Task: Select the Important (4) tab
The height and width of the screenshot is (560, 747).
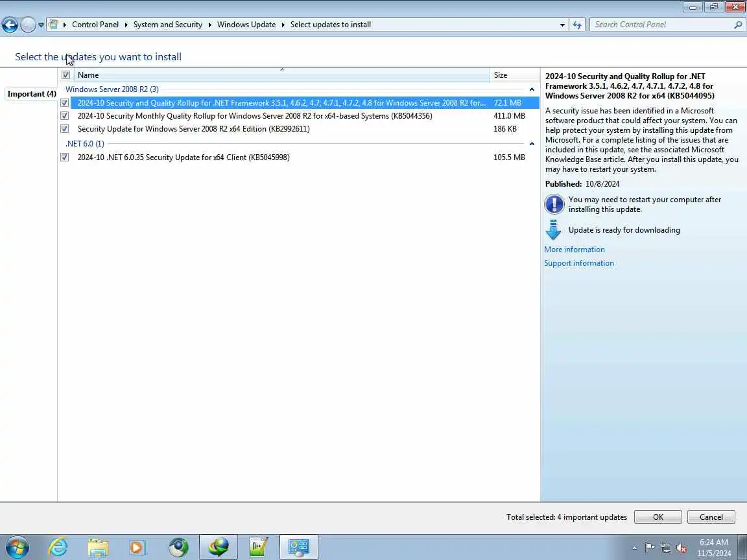Action: point(31,94)
